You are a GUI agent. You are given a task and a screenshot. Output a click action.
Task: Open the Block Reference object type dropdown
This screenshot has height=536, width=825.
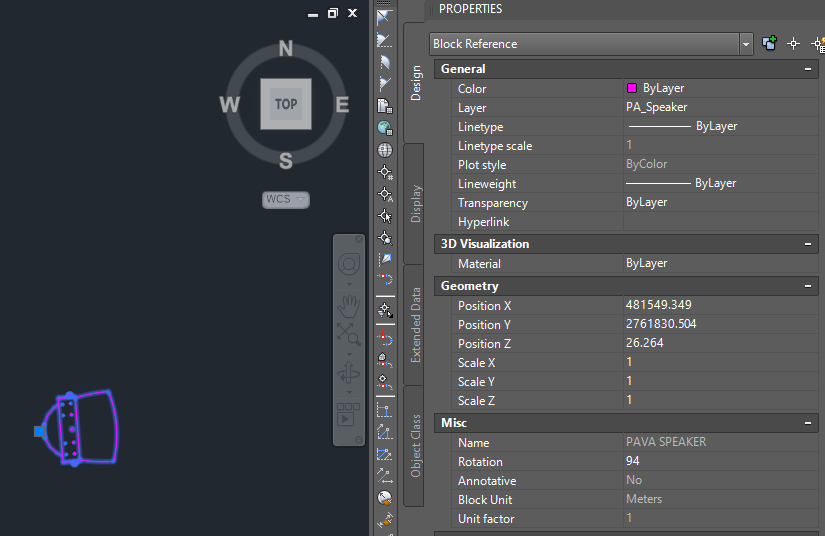(746, 44)
